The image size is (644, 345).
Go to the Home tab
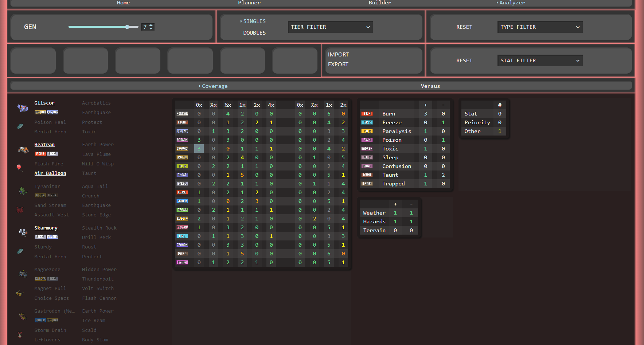click(x=123, y=3)
